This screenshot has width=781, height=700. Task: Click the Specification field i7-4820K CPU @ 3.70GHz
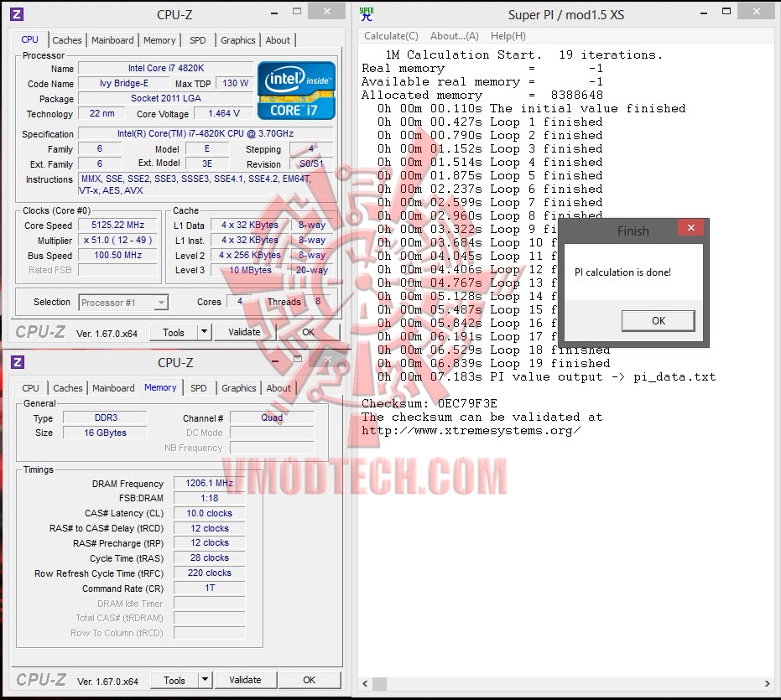206,133
